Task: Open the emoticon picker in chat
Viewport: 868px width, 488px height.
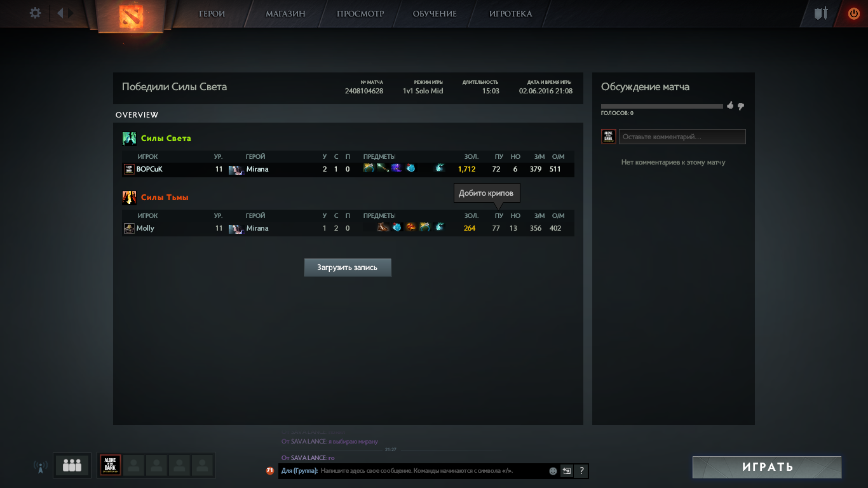Action: (x=553, y=471)
